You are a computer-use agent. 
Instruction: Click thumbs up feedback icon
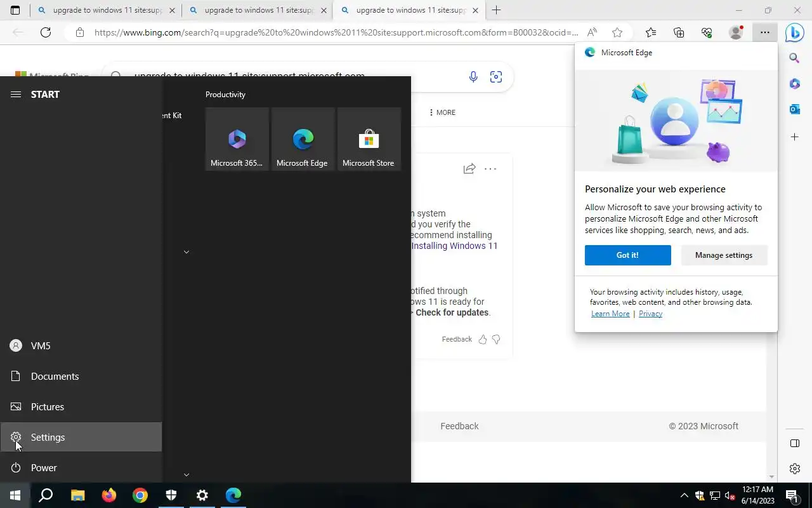pyautogui.click(x=483, y=339)
